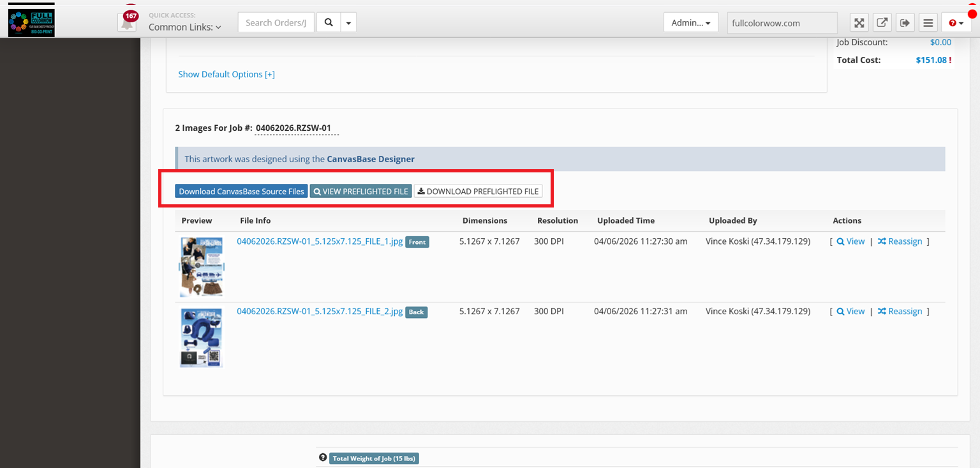Open the search options caret dropdown
This screenshot has width=980, height=468.
pos(348,22)
